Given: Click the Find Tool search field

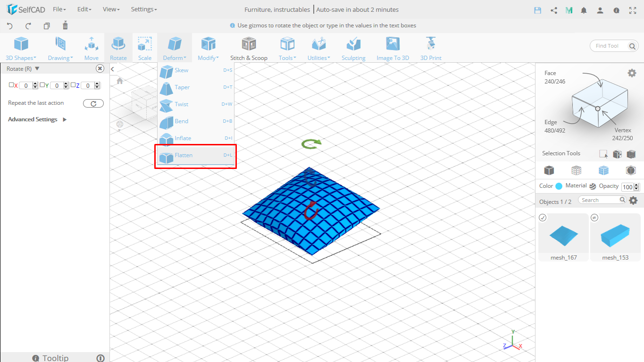Looking at the screenshot, I should click(614, 46).
